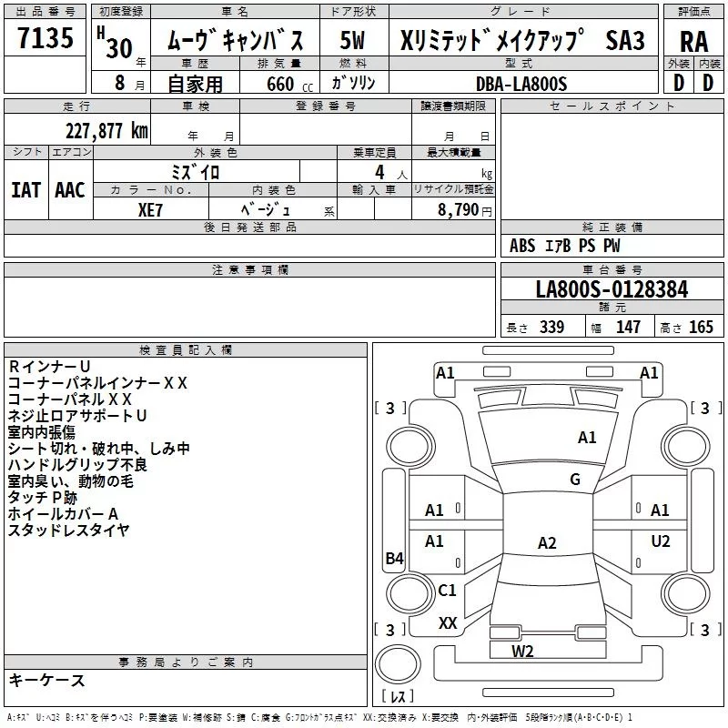Select the equipment line ABS エアB PS PW
The image size is (728, 728).
click(x=564, y=246)
